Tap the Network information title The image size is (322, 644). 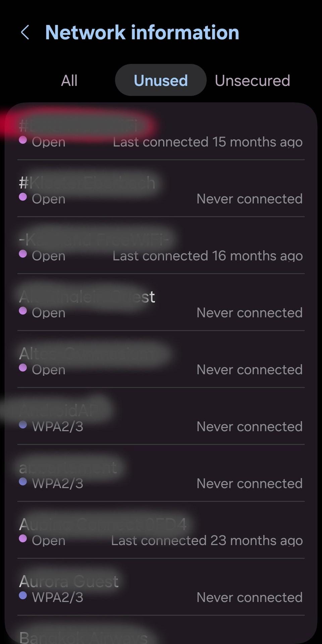click(x=142, y=33)
